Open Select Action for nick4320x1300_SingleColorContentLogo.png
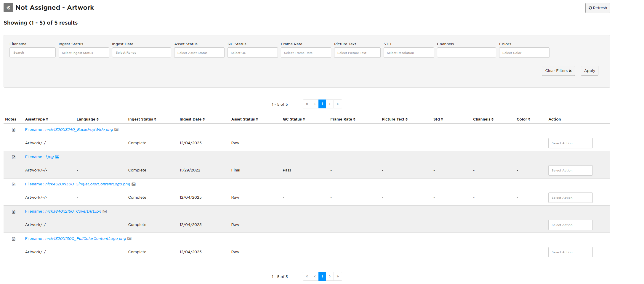This screenshot has height=284, width=644. pyautogui.click(x=571, y=198)
